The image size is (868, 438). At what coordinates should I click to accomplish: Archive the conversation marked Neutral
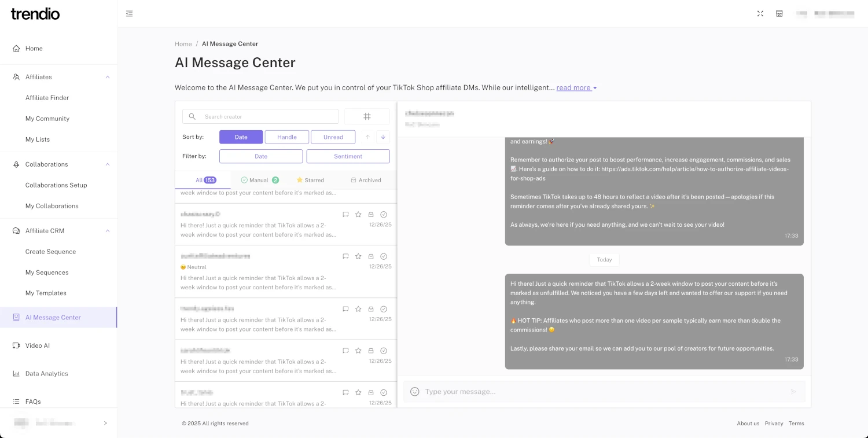point(371,256)
